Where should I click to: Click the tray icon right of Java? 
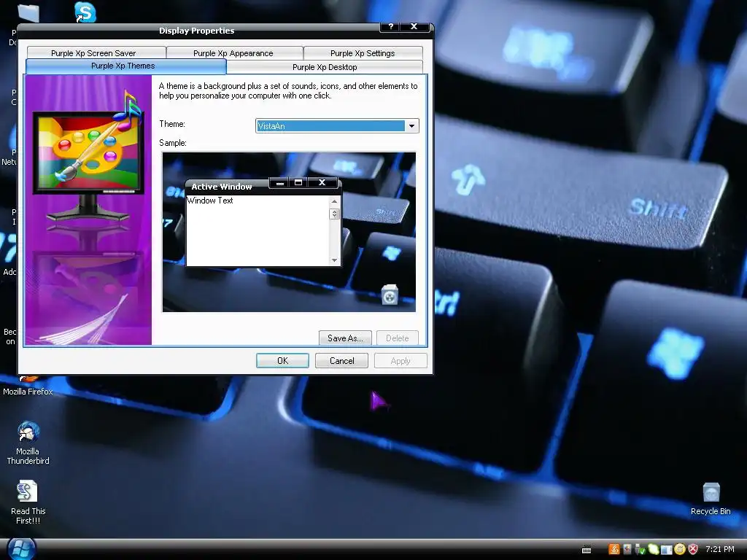tap(627, 549)
